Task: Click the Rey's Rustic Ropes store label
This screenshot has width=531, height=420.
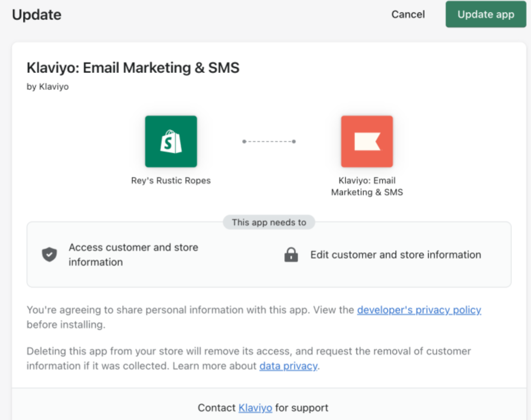Action: (171, 180)
